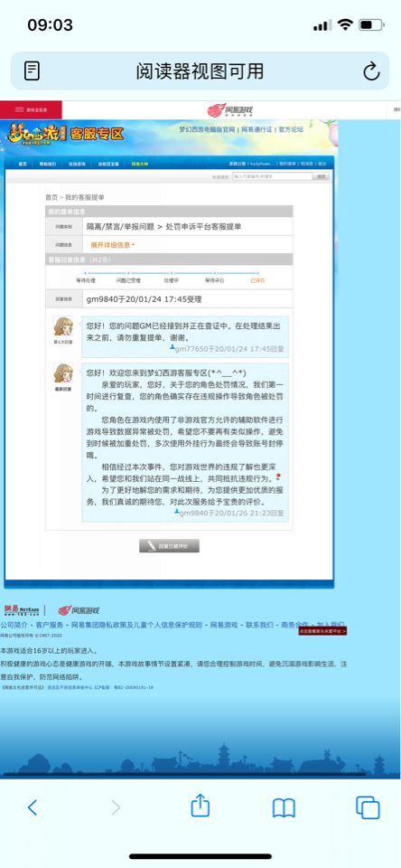Open 自助百宝箱 in the navigation bar
Viewport: 401px width, 868px height.
pyautogui.click(x=107, y=164)
